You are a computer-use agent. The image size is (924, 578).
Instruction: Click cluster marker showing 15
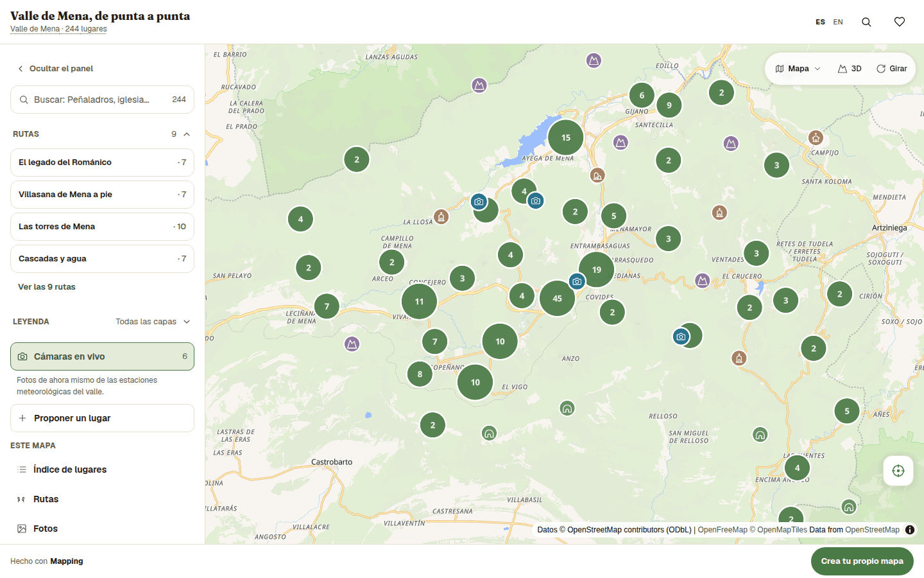566,137
